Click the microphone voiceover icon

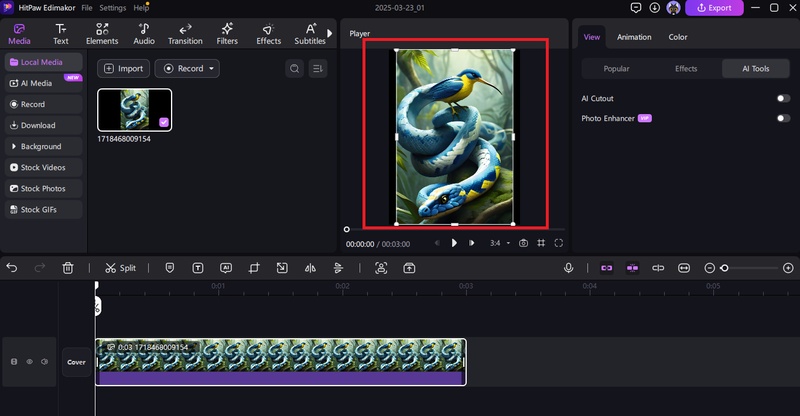tap(568, 268)
